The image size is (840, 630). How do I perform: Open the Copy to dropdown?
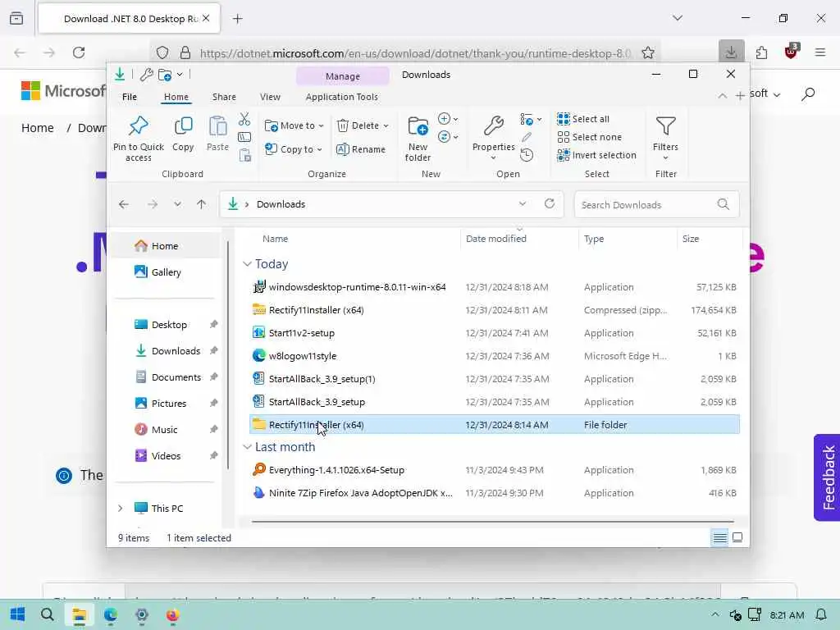[294, 149]
